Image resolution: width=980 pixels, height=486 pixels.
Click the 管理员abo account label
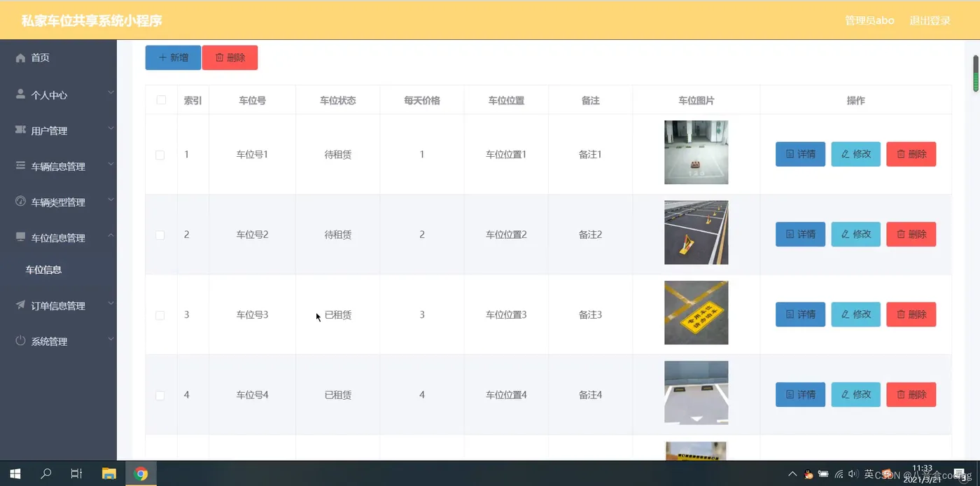[869, 20]
